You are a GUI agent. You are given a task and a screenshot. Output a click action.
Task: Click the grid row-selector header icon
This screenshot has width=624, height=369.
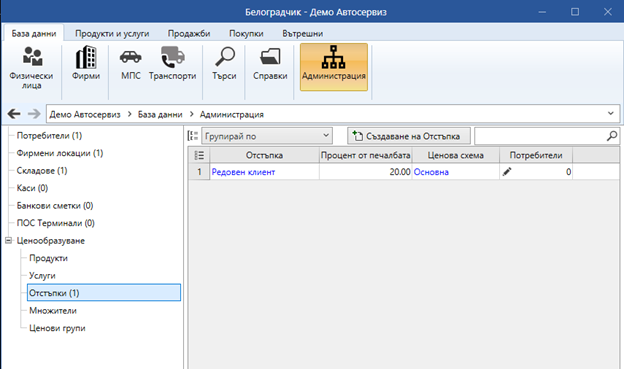tap(199, 155)
